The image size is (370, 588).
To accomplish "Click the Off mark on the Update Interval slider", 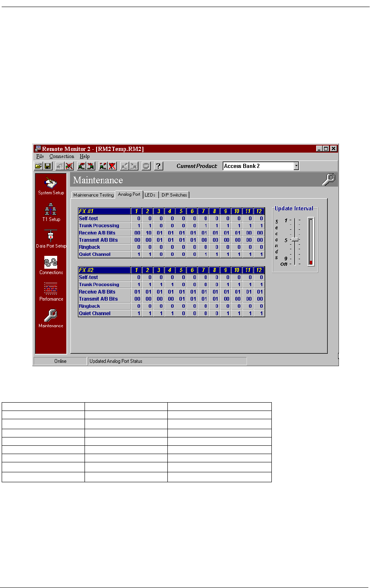I will 283,264.
